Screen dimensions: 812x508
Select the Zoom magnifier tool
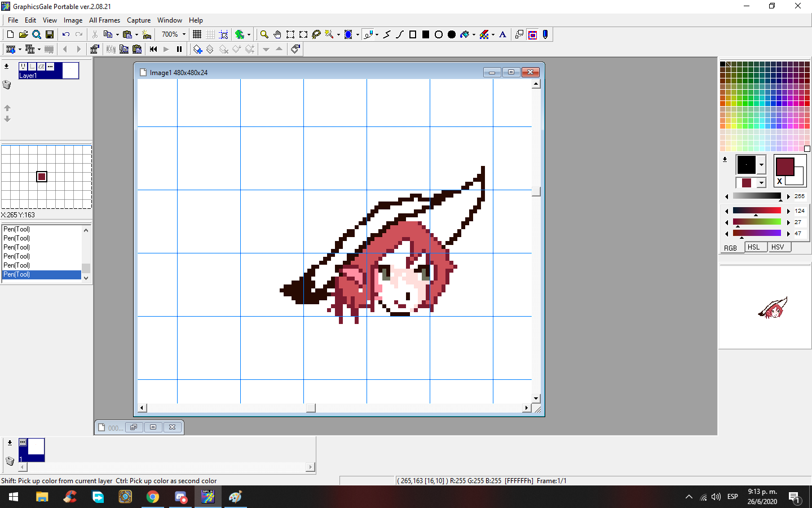264,34
